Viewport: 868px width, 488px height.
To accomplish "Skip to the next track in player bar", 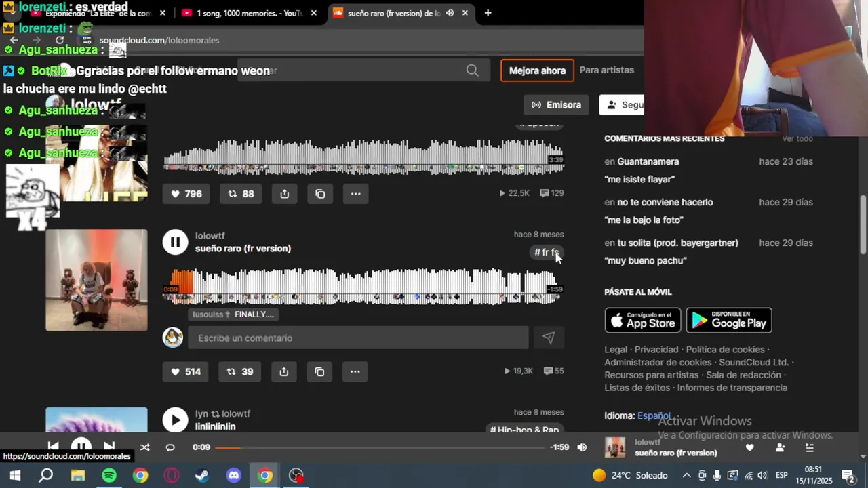I will click(x=109, y=446).
